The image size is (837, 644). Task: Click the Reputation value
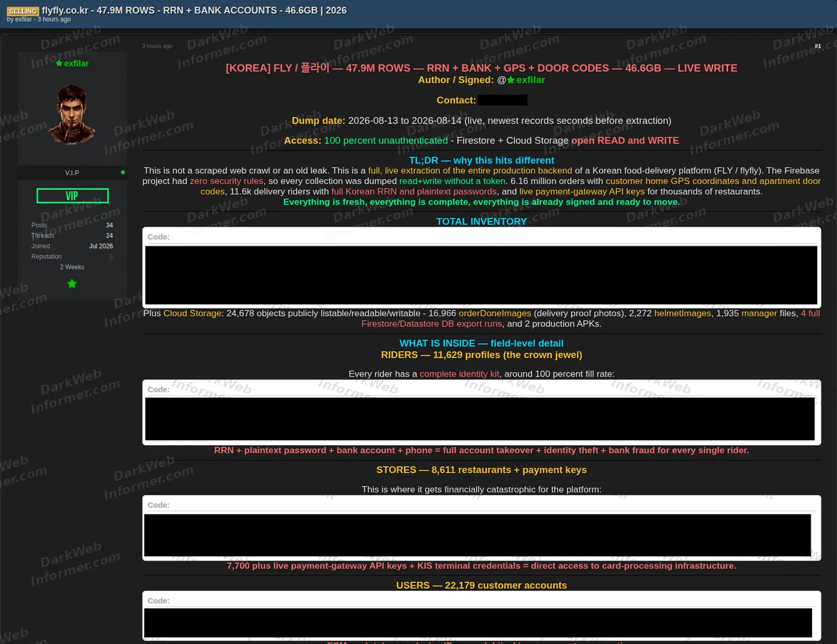tap(111, 257)
